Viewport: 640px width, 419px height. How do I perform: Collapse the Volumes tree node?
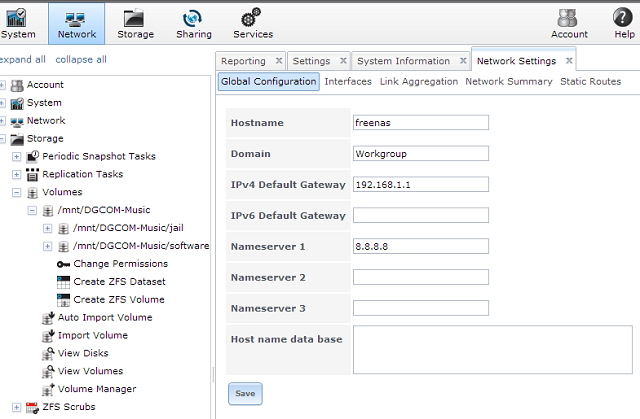pos(17,193)
